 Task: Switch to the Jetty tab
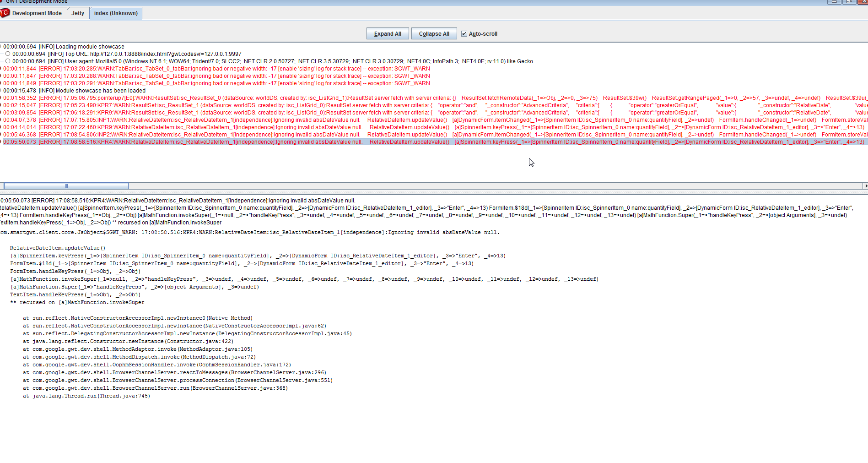point(78,13)
